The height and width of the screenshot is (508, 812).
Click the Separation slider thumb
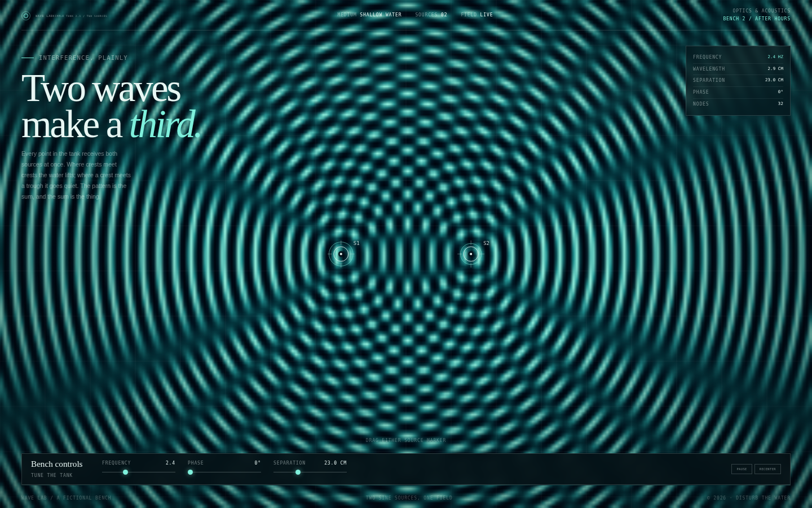298,472
